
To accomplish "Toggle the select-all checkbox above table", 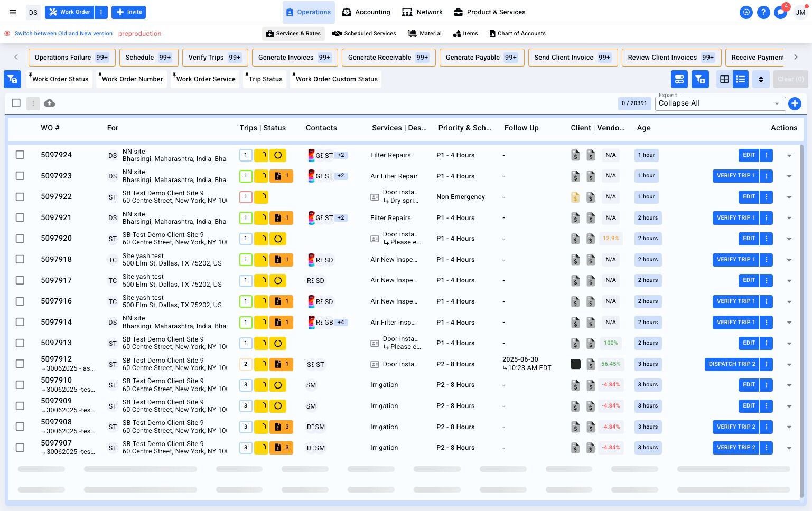I will pyautogui.click(x=16, y=103).
